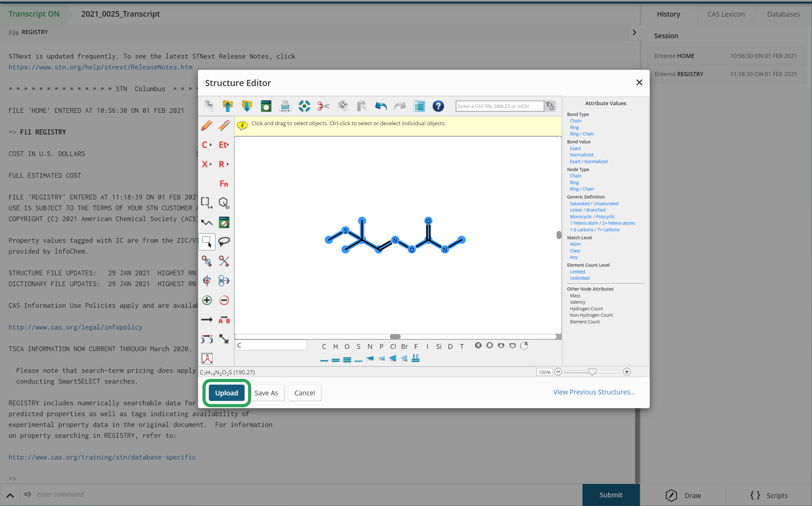Click the Upload button
Screen dimensions: 812x506
[x=227, y=393]
